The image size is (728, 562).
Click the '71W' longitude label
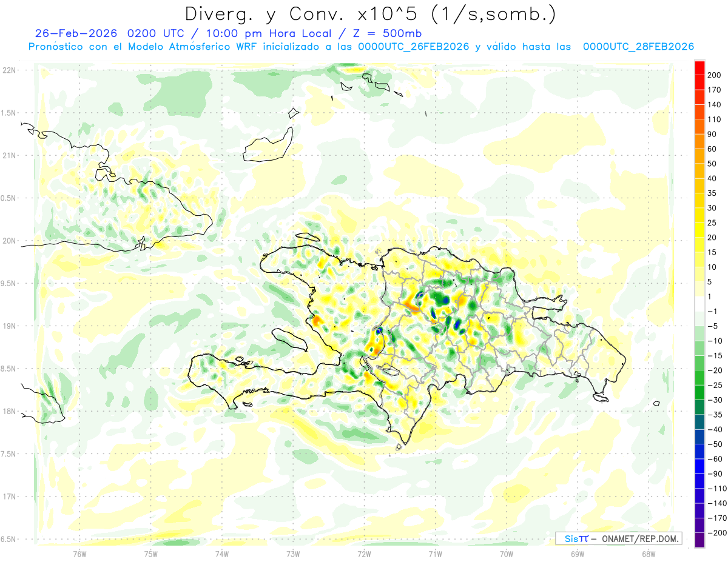click(x=435, y=553)
